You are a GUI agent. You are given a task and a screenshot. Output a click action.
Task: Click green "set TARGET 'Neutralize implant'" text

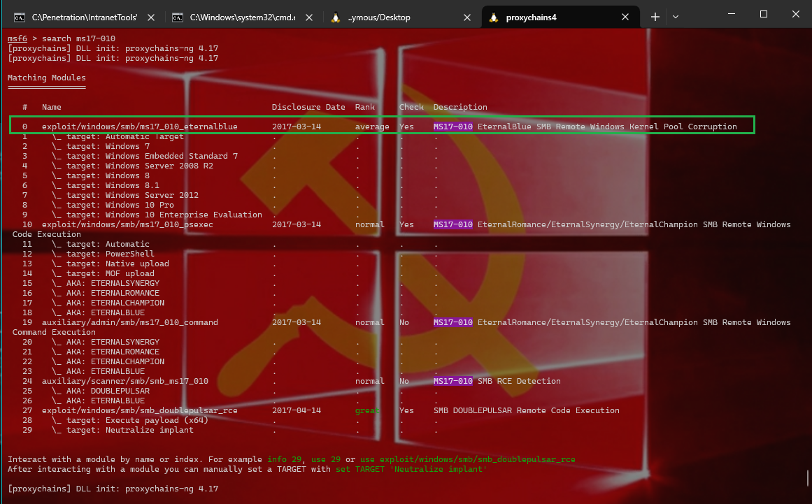pos(411,469)
